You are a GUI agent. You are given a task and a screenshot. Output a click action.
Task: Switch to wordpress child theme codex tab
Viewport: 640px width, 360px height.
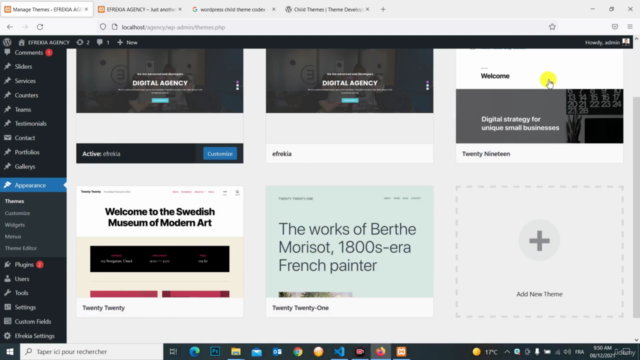233,9
